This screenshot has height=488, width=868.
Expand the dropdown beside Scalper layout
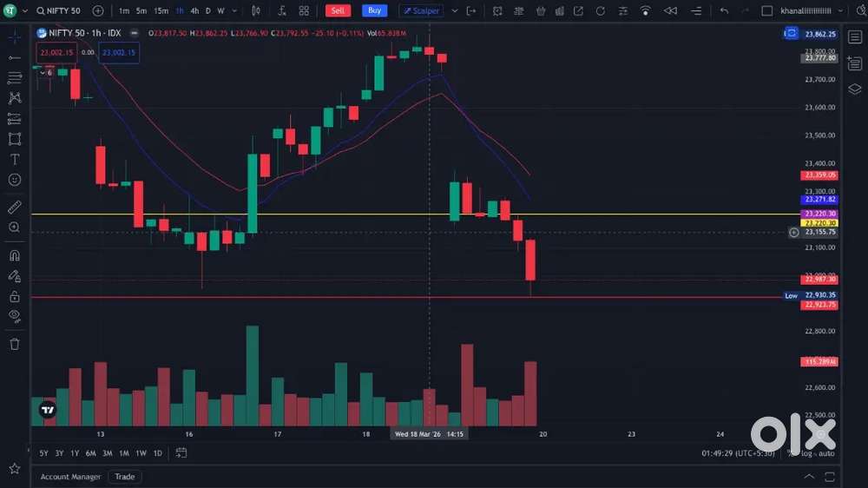[455, 10]
